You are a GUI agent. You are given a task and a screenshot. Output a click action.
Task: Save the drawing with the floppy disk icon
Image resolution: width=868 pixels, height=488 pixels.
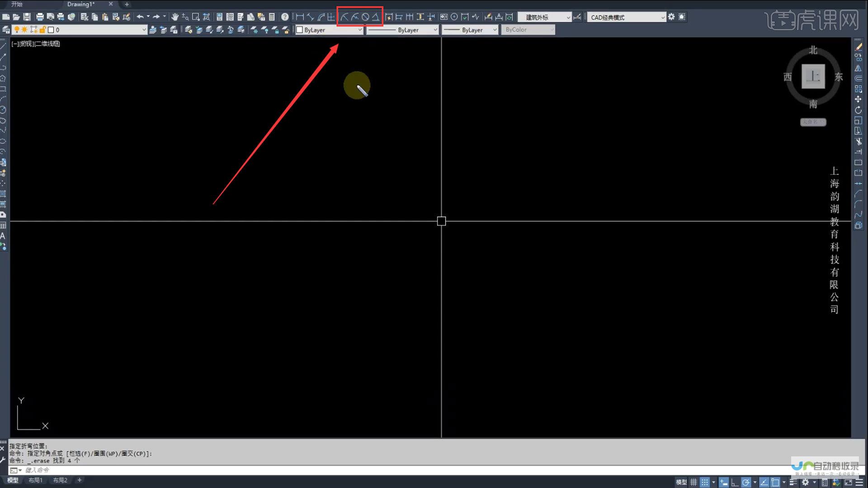(27, 17)
